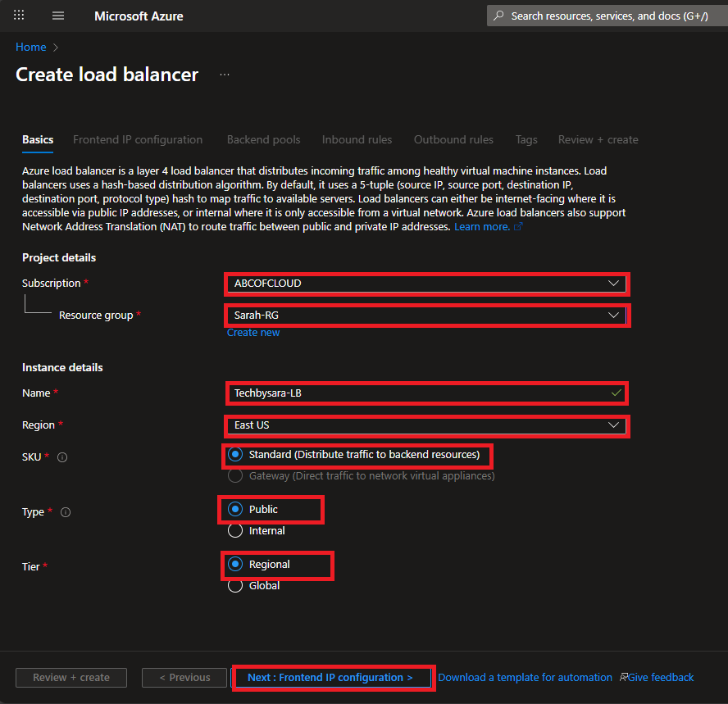Screen dimensions: 728x704
Task: Open the Region dropdown
Action: [x=426, y=425]
